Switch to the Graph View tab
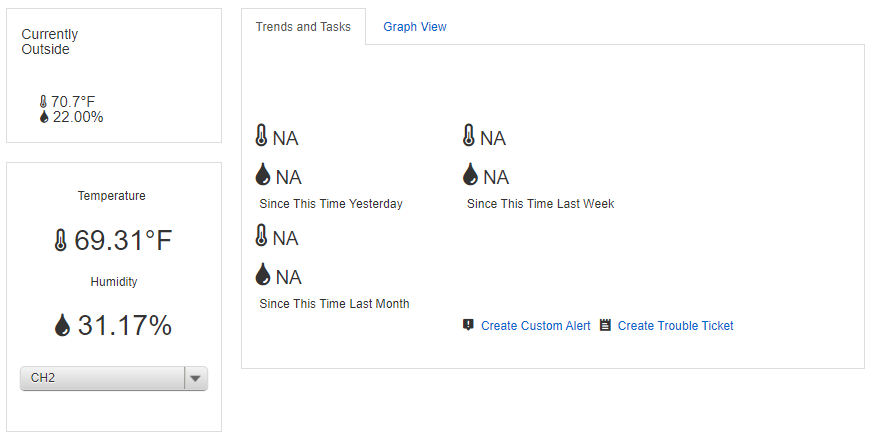The width and height of the screenshot is (875, 438). point(415,27)
